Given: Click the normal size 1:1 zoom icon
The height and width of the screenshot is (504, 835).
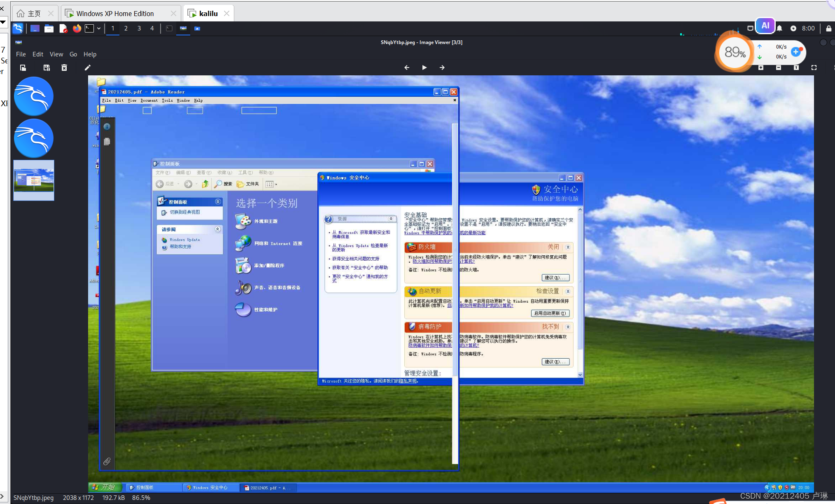Looking at the screenshot, I should (796, 68).
